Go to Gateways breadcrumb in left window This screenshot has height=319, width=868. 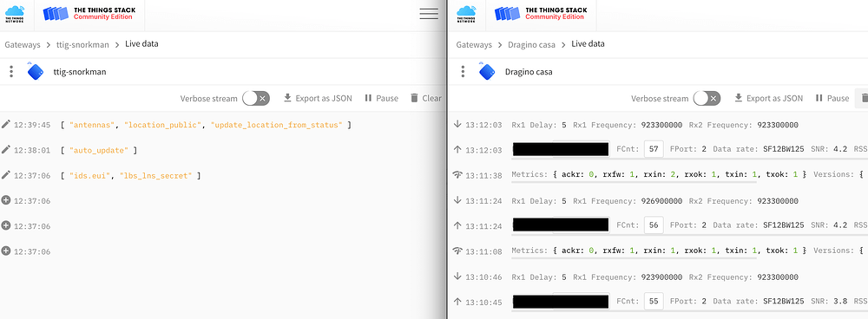click(x=23, y=45)
